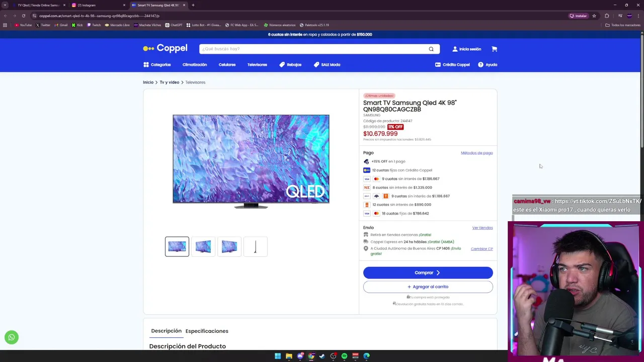Click the Chrome apps grid icon

coord(5,25)
